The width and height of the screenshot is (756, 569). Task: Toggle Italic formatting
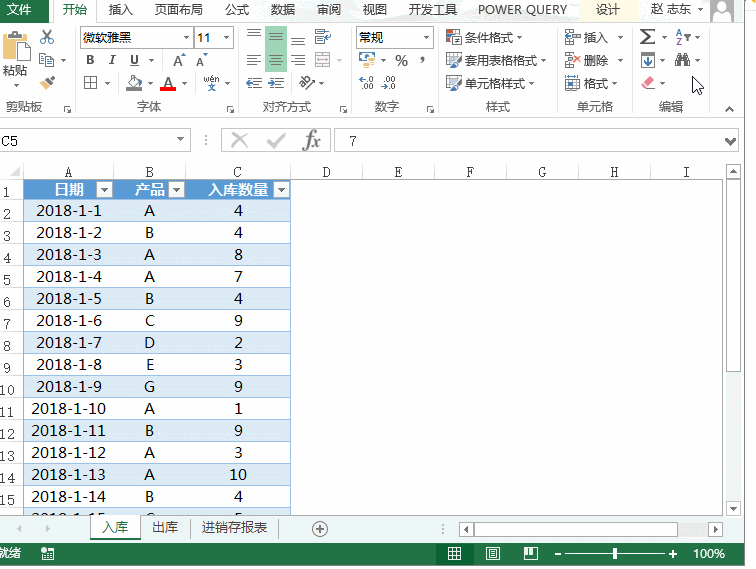pos(111,60)
